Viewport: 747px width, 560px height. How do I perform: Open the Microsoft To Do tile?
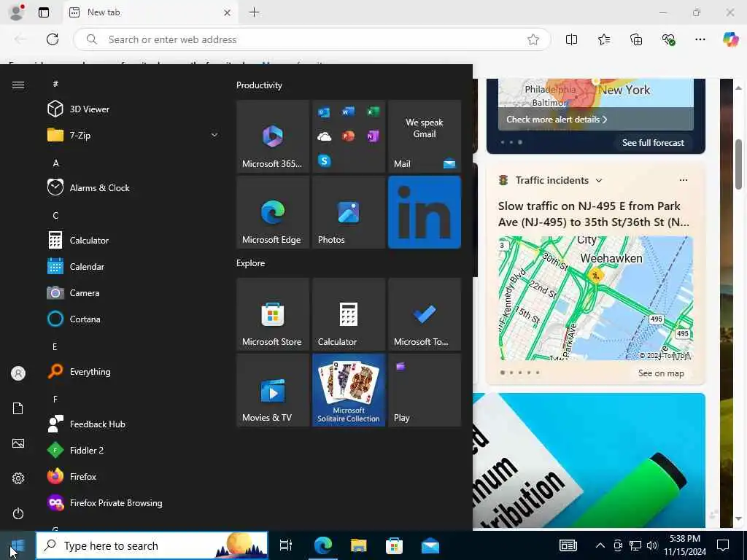click(425, 314)
